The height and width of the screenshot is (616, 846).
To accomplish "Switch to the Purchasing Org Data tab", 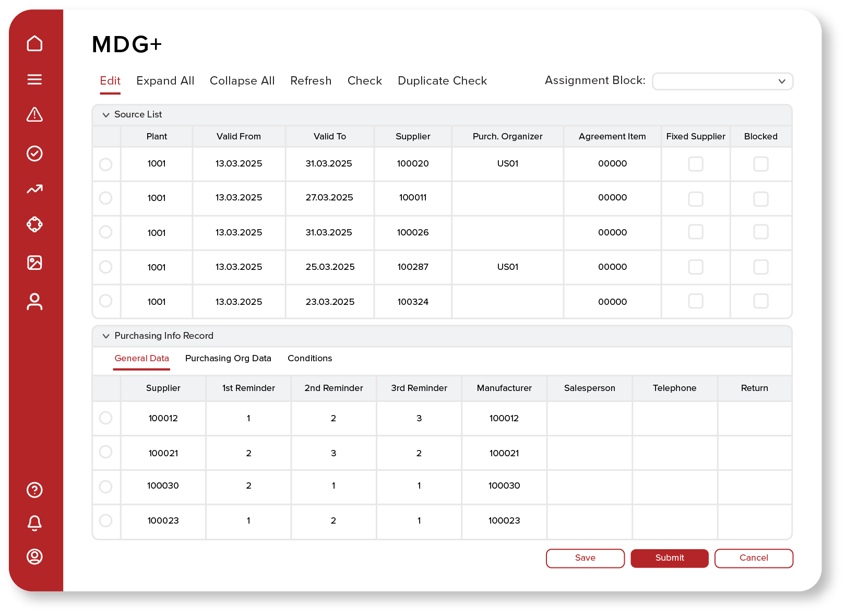I will point(228,358).
